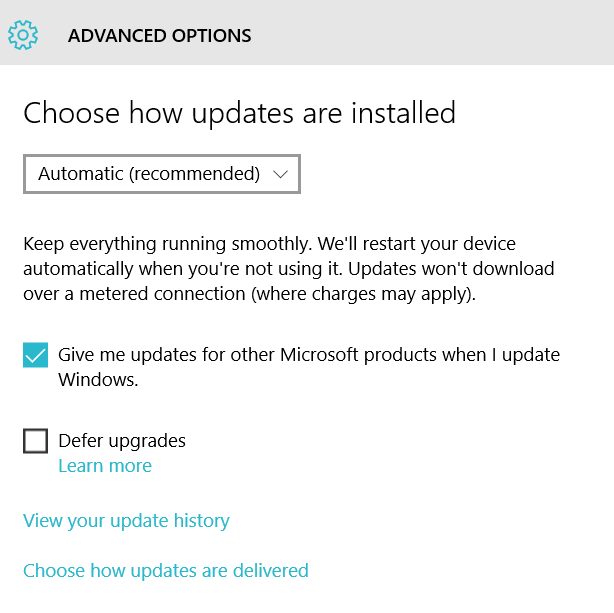This screenshot has height=613, width=614.
Task: Click the 'Choose how updates are installed' heading
Action: [x=239, y=114]
